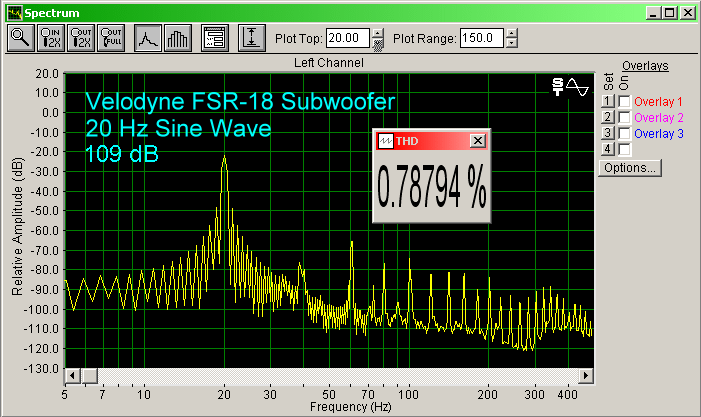Click the amplitude auto-scale icon

[x=252, y=38]
